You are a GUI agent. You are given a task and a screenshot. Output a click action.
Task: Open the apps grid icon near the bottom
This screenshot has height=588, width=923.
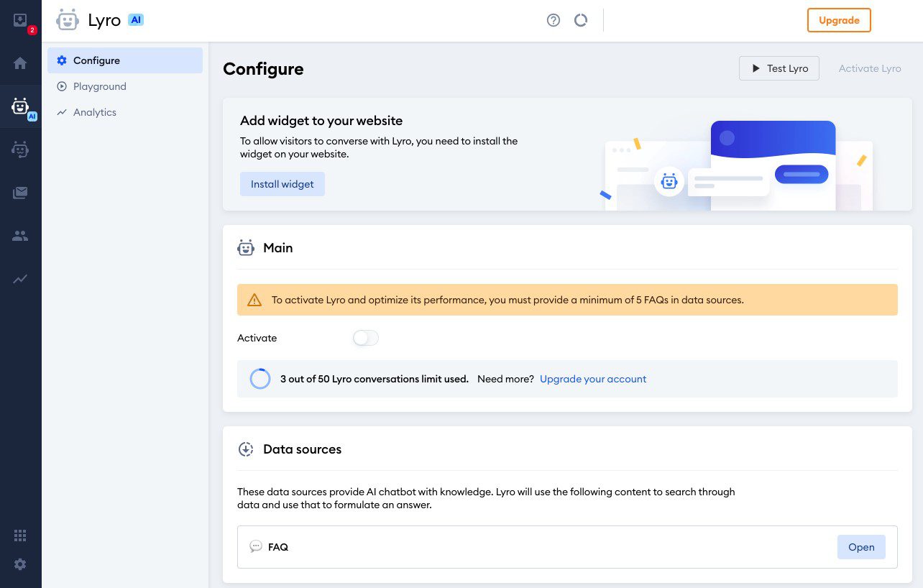[x=20, y=536]
